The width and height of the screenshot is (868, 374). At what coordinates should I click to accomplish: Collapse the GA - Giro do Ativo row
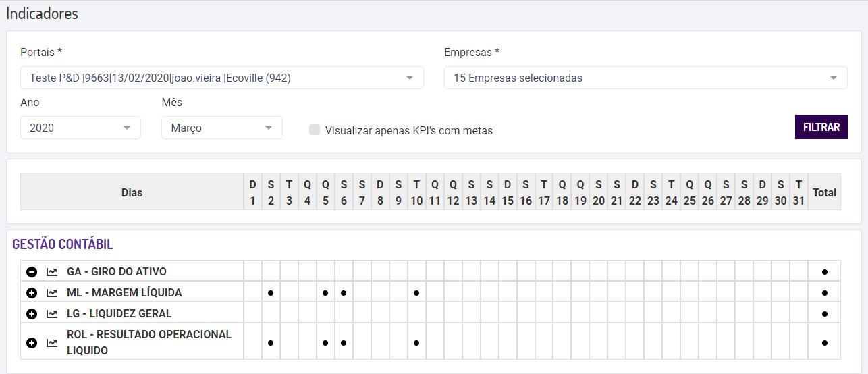click(32, 272)
